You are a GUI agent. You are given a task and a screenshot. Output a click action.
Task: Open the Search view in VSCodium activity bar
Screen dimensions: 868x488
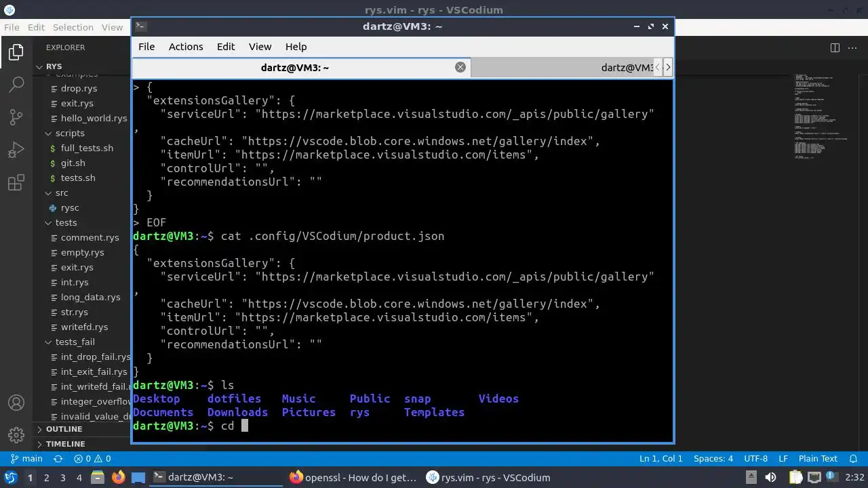click(x=16, y=85)
